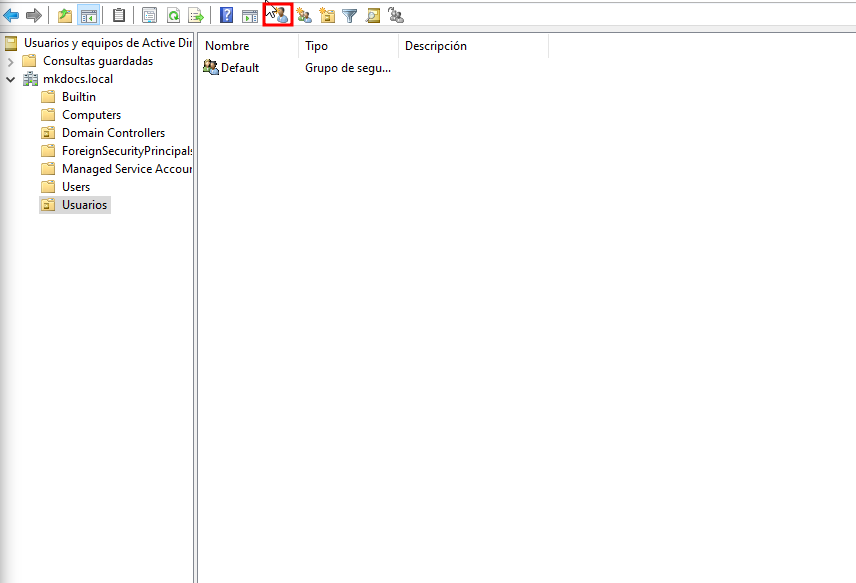The image size is (856, 583).
Task: Select the Default security group entry
Action: (x=239, y=68)
